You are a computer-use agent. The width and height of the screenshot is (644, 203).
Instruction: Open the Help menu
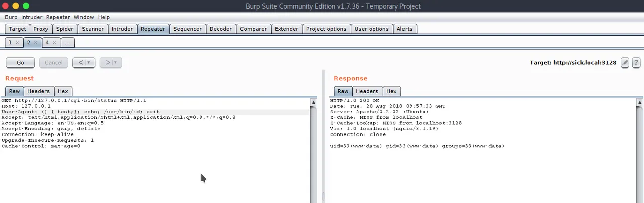coord(104,17)
